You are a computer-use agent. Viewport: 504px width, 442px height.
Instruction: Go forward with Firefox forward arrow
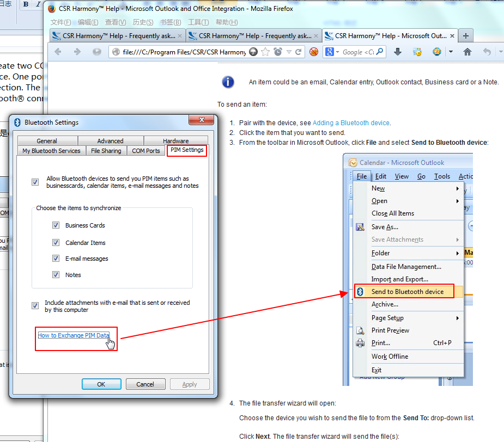click(x=77, y=52)
